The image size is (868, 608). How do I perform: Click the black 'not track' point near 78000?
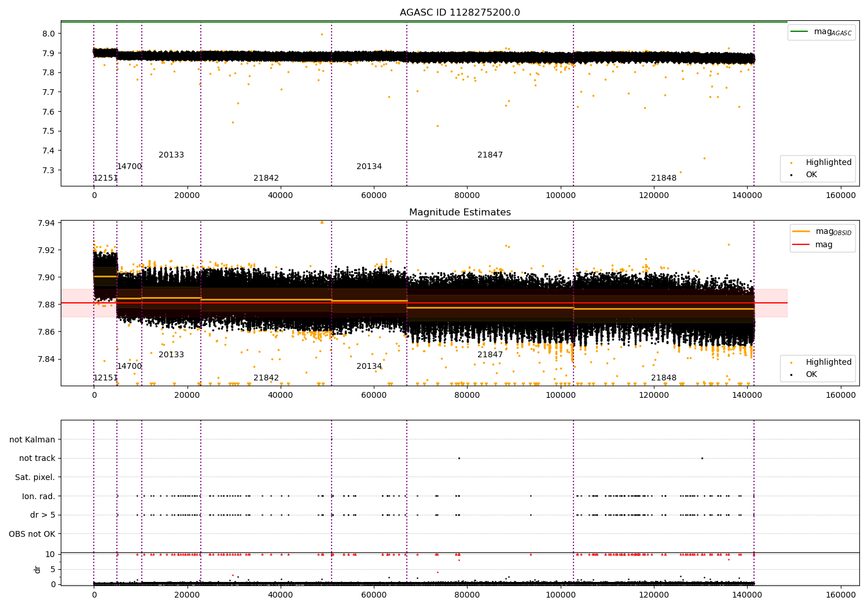point(459,458)
